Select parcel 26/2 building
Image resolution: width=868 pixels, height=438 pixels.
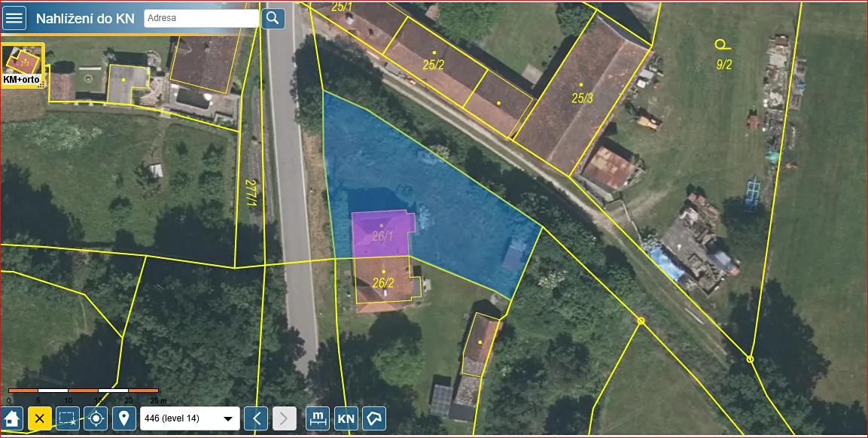(383, 283)
